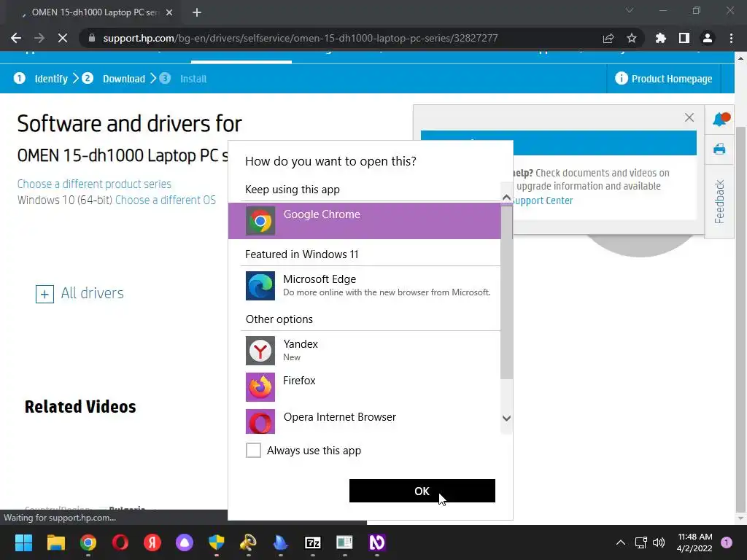Close the HP help popup panel

[689, 117]
